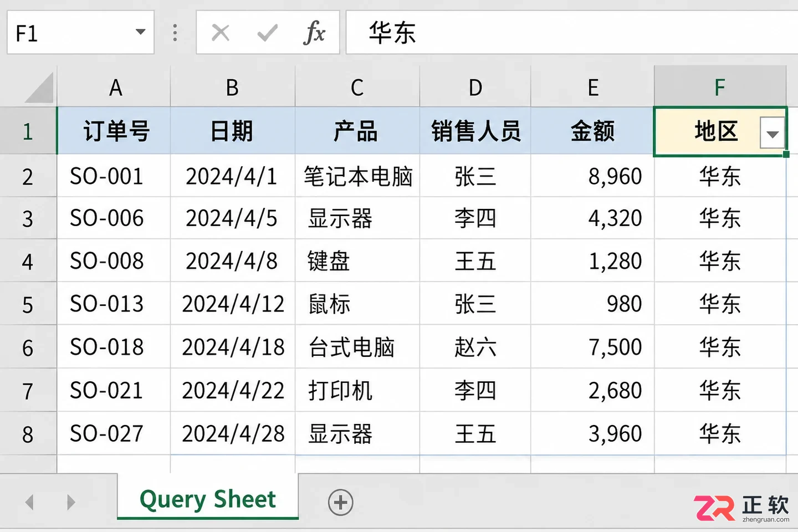798x532 pixels.
Task: Select cell SO-001
Action: 114,176
